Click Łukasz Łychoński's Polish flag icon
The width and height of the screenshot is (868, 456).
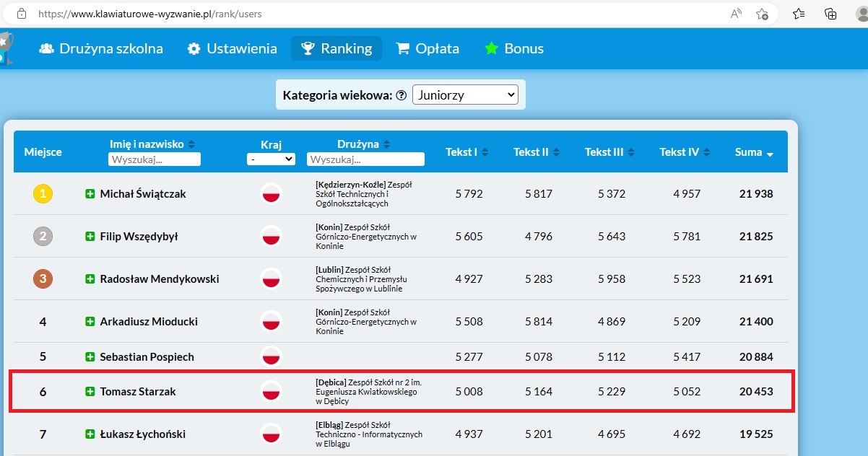click(271, 434)
